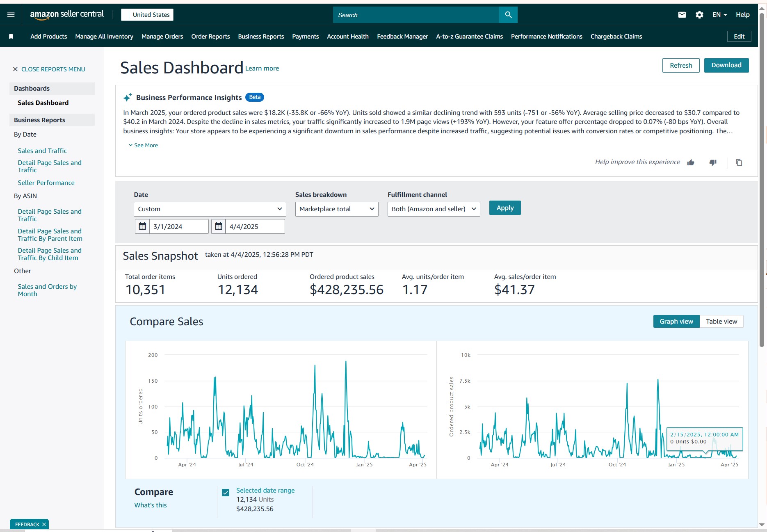767x532 pixels.
Task: Click the page vertical scrollbar
Action: [x=762, y=180]
